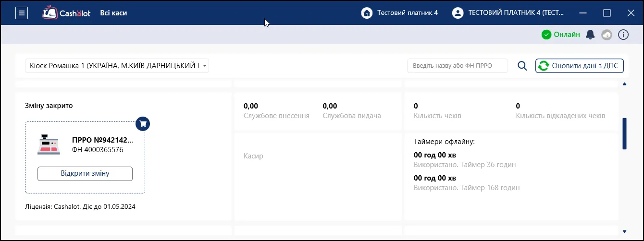644x241 pixels.
Task: Open the user profile avatar icon
Action: coord(458,13)
